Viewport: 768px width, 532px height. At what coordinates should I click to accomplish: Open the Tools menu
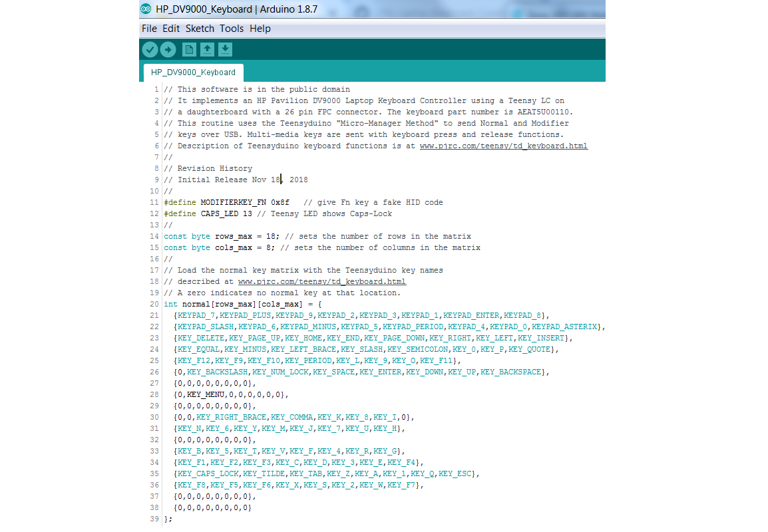[232, 29]
